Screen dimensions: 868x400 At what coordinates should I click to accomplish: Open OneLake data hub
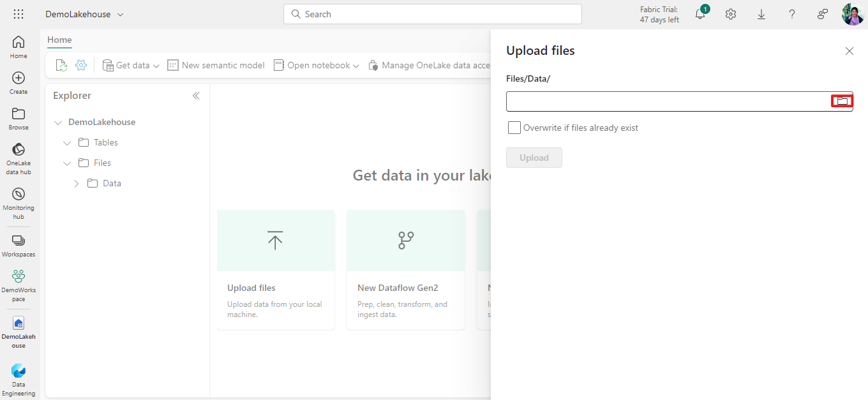click(19, 159)
